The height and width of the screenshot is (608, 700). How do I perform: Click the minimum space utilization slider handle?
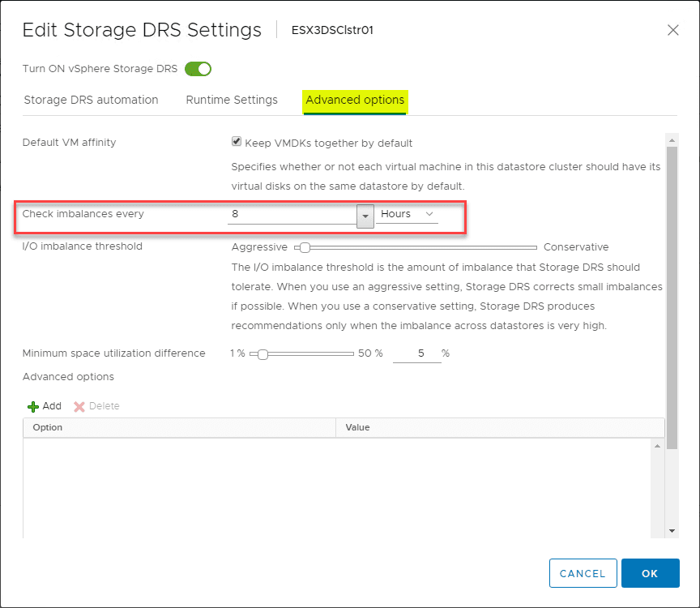pos(262,354)
